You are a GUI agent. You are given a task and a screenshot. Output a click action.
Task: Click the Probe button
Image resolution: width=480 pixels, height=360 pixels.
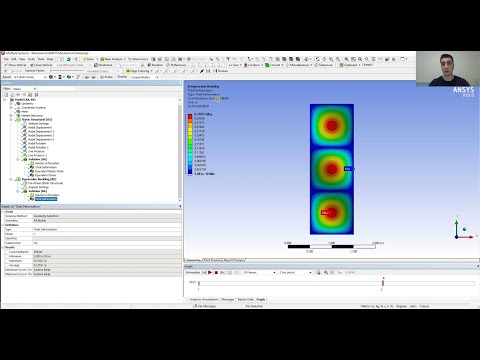(106, 77)
